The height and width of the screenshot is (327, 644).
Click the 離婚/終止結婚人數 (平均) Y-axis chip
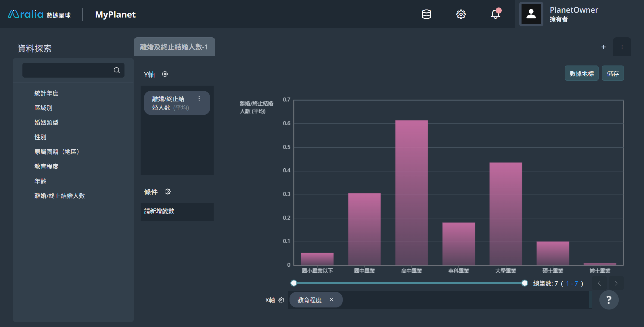tap(177, 103)
